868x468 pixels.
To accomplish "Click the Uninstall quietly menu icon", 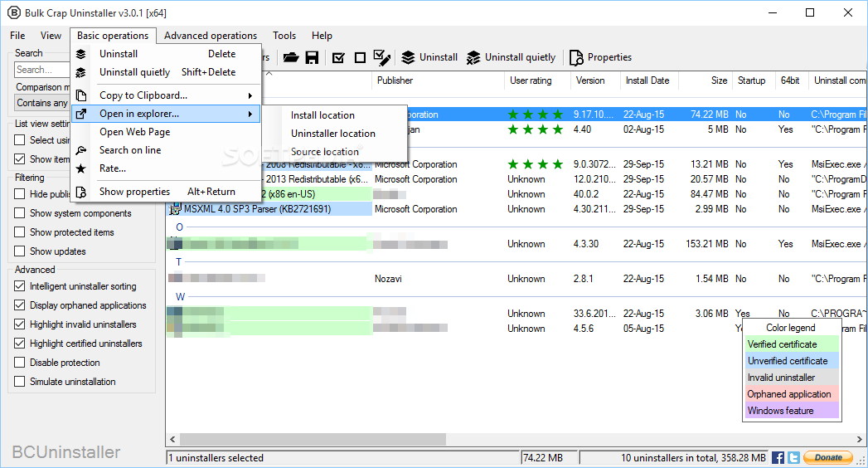I will [x=80, y=72].
